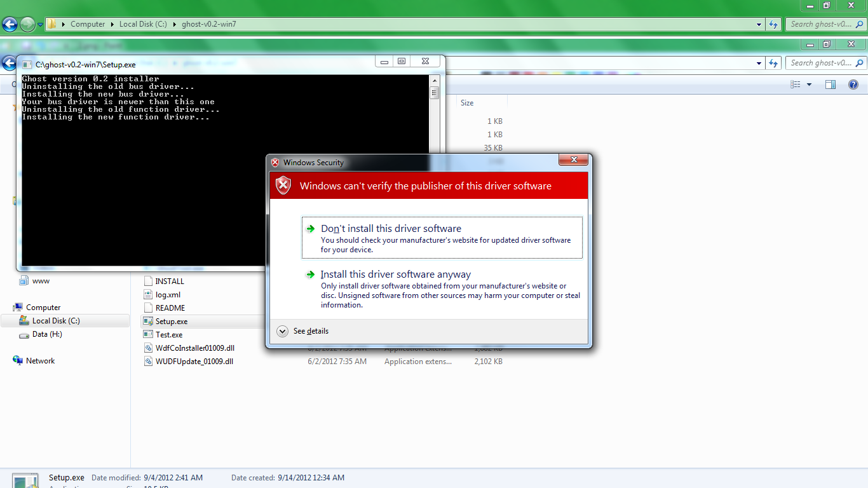Image resolution: width=868 pixels, height=488 pixels.
Task: Click the Back arrow of the Explorer window behind the console
Action: [x=9, y=63]
